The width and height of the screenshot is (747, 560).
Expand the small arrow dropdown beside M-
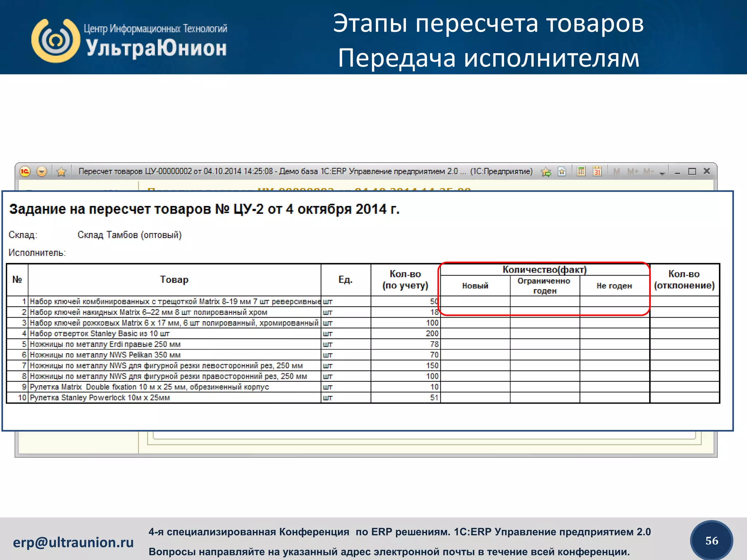click(x=662, y=173)
